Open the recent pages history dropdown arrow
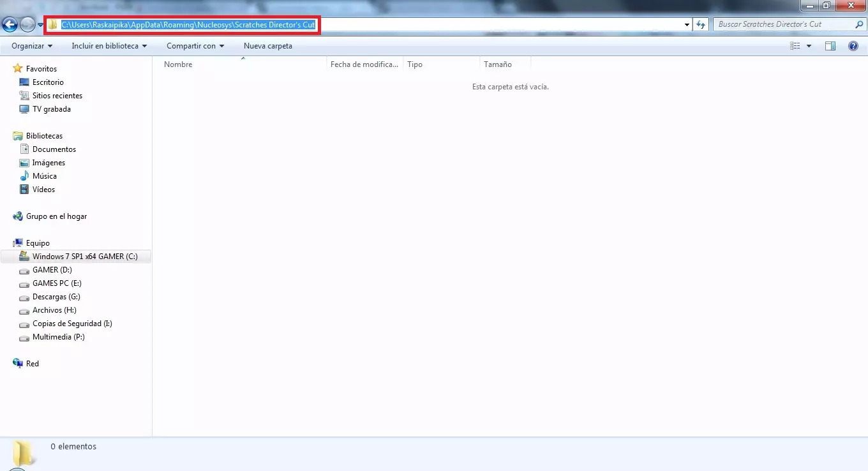868x471 pixels. tap(40, 25)
